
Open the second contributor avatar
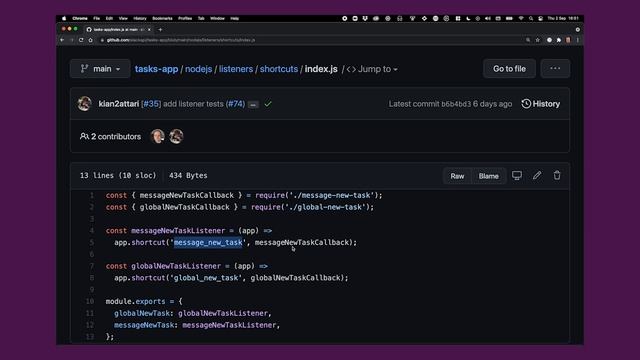click(176, 136)
